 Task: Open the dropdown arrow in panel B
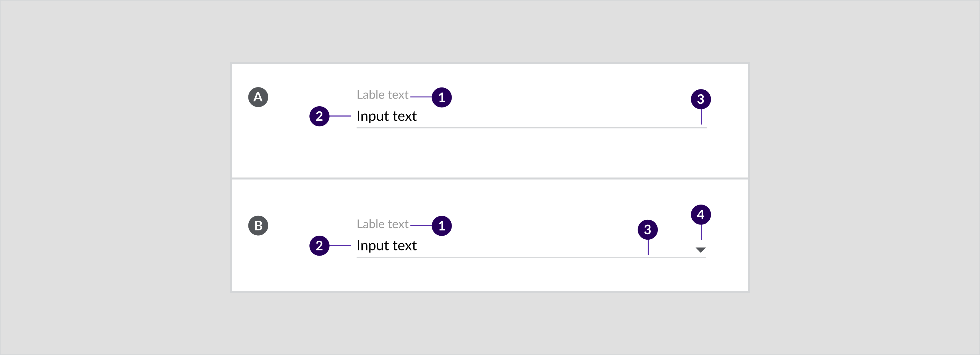[x=700, y=250]
